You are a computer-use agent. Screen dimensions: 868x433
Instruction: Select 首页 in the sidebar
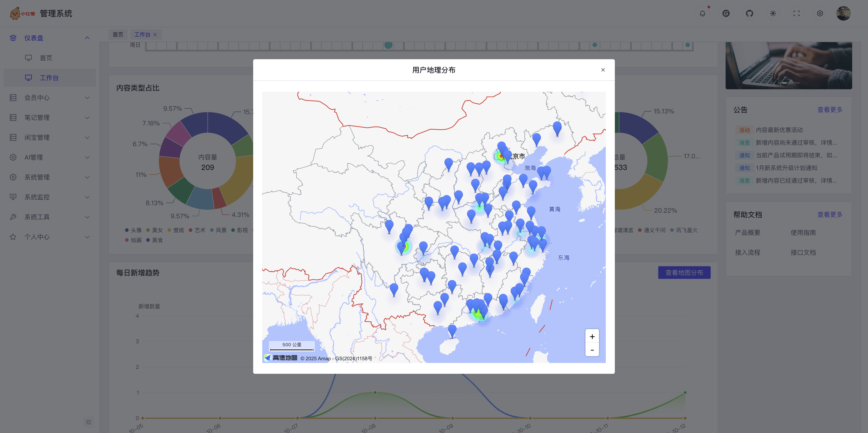[x=46, y=58]
